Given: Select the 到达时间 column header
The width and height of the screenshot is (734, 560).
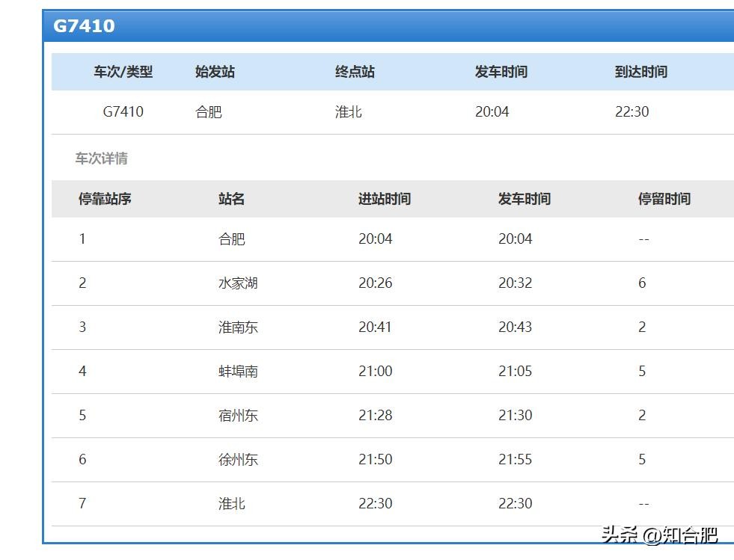Looking at the screenshot, I should click(640, 72).
